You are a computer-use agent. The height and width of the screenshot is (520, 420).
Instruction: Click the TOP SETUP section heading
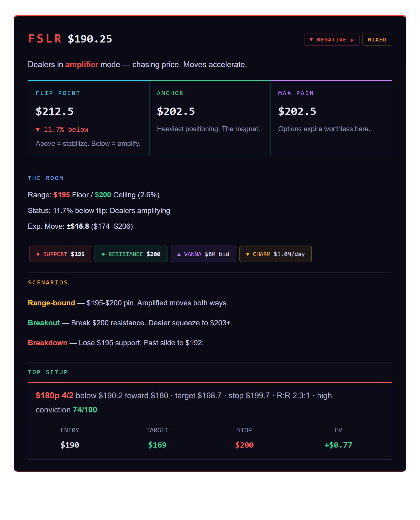(48, 372)
